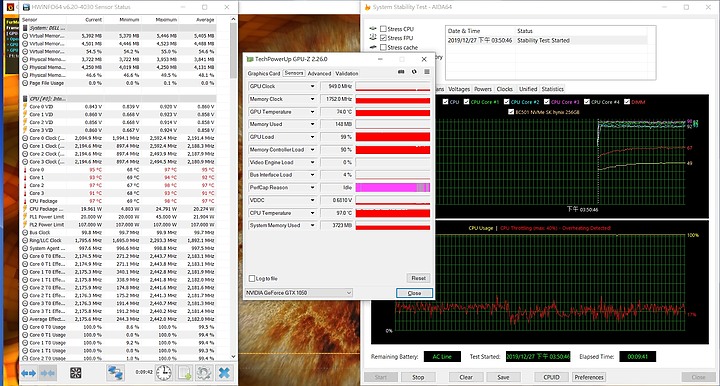This screenshot has height=386, width=720.
Task: Open the Memory Used sensor dropdown
Action: tap(312, 124)
